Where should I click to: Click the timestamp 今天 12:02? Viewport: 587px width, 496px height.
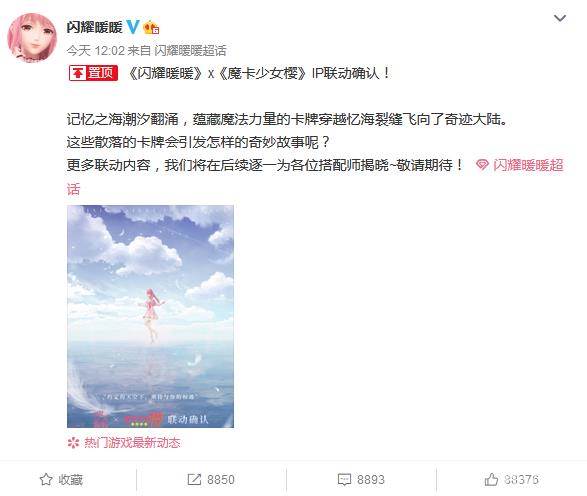(x=95, y=51)
